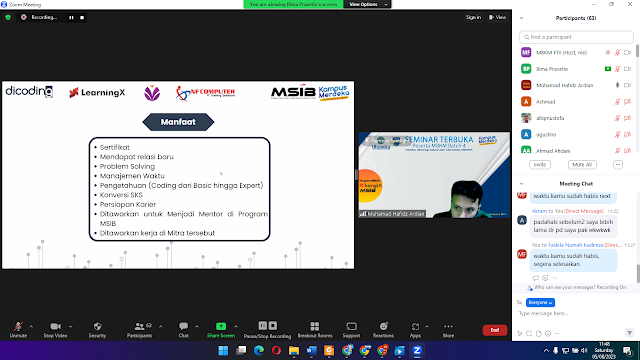
Task: Add emoji reaction to last chat message
Action: tap(545, 278)
